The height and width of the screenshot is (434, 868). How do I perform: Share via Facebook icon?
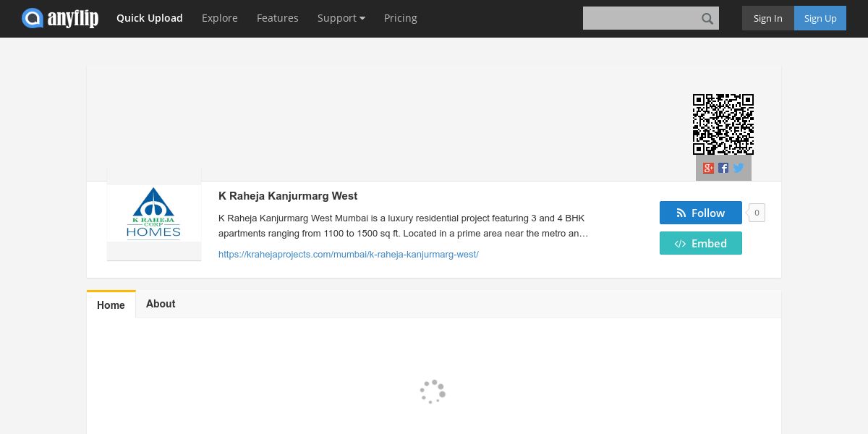click(x=723, y=168)
